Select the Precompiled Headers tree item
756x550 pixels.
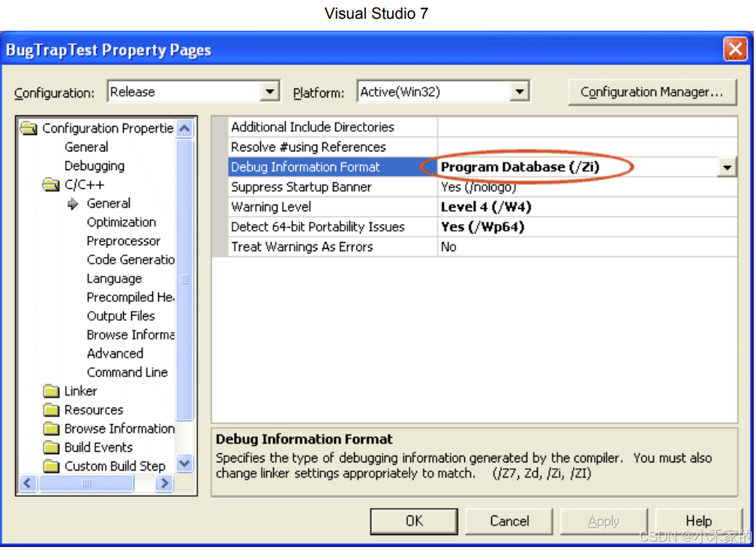point(130,297)
